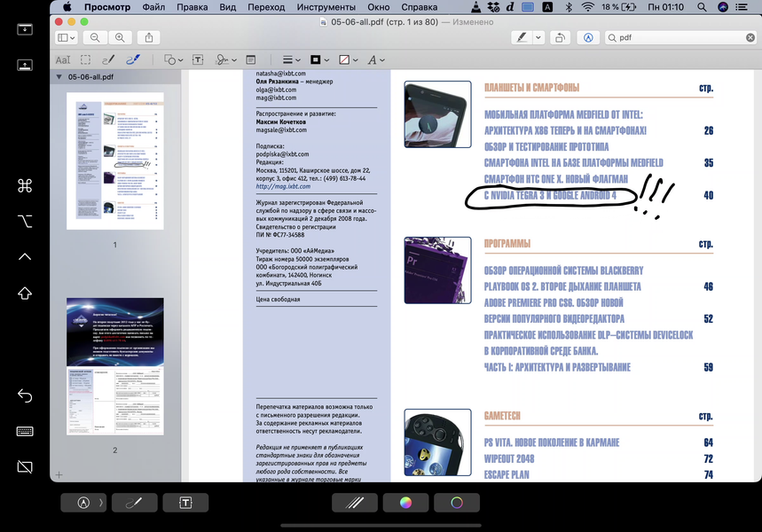
Task: Click the Text box tool icon
Action: pos(198,59)
